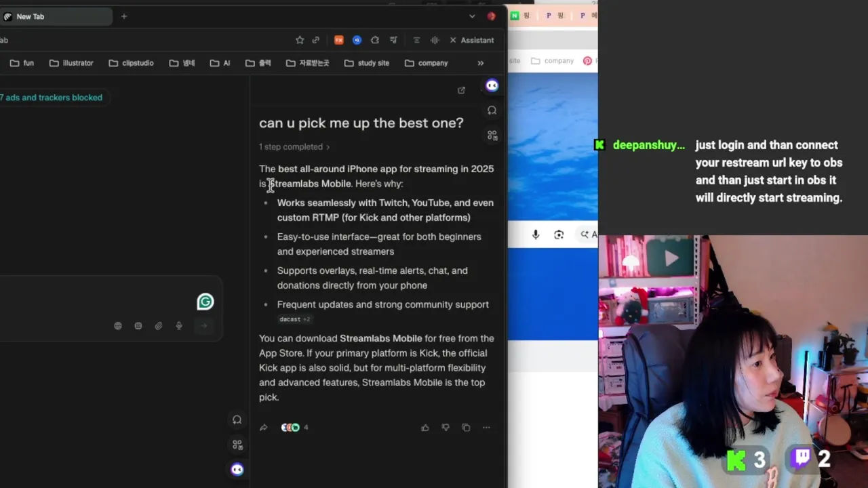Open the '자료받는곳' bookmarks folder

coord(308,63)
